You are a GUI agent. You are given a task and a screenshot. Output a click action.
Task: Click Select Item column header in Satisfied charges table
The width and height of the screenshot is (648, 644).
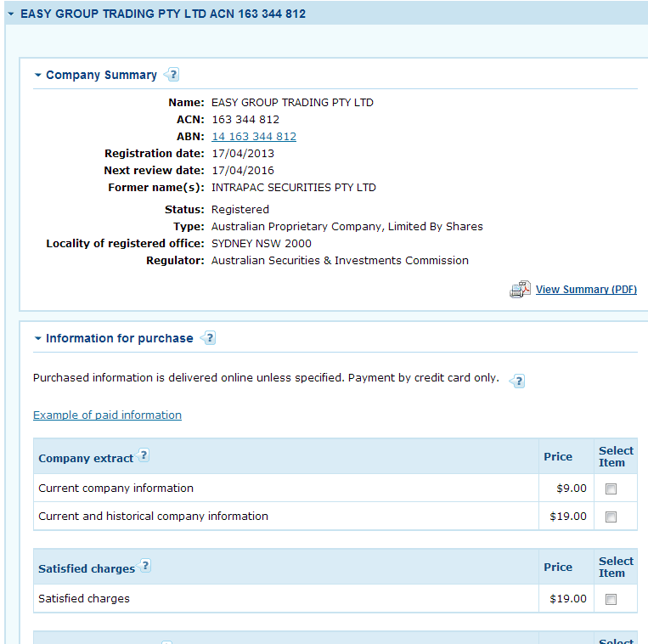coord(616,568)
